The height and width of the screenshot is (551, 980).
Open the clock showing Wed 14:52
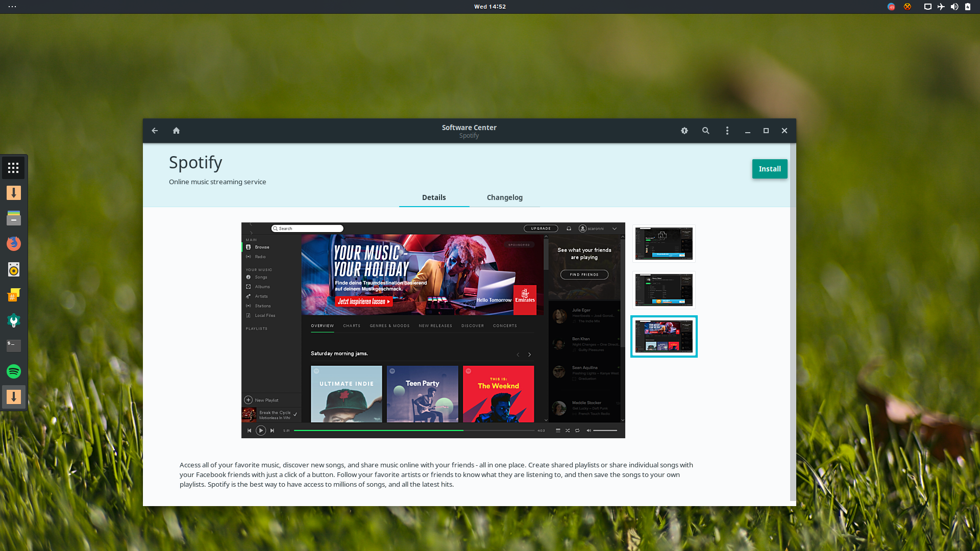tap(490, 7)
